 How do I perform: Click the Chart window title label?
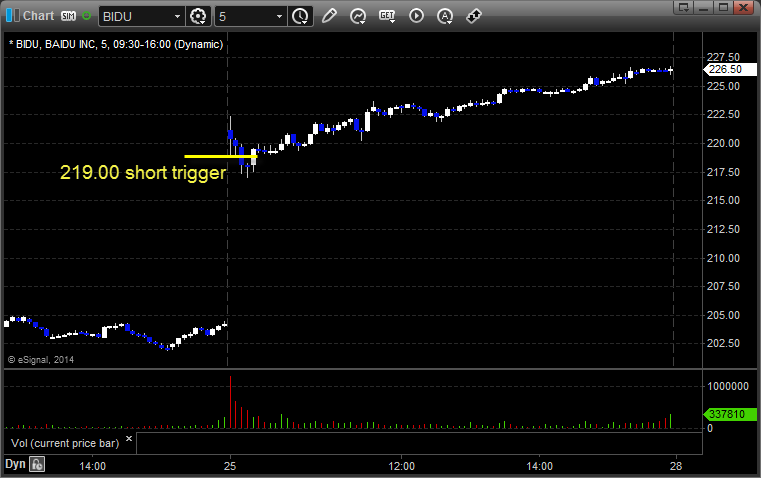(x=38, y=16)
